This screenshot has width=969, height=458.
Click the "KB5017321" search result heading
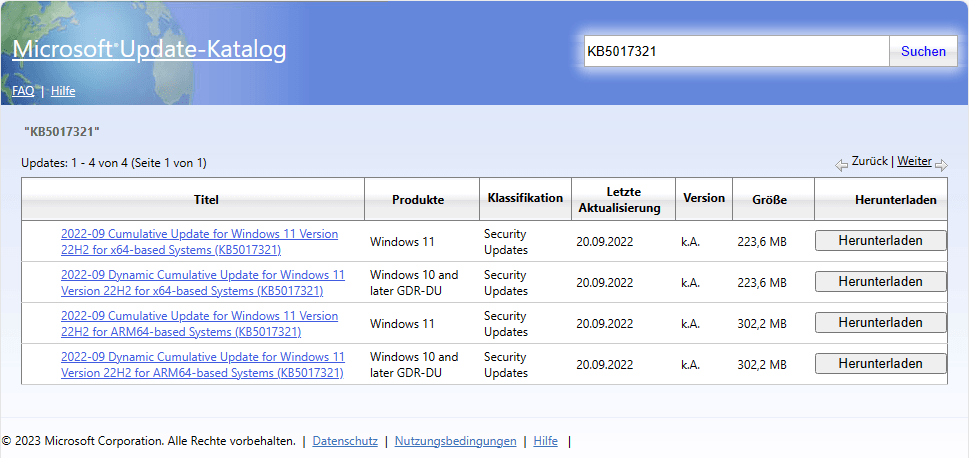click(x=62, y=132)
